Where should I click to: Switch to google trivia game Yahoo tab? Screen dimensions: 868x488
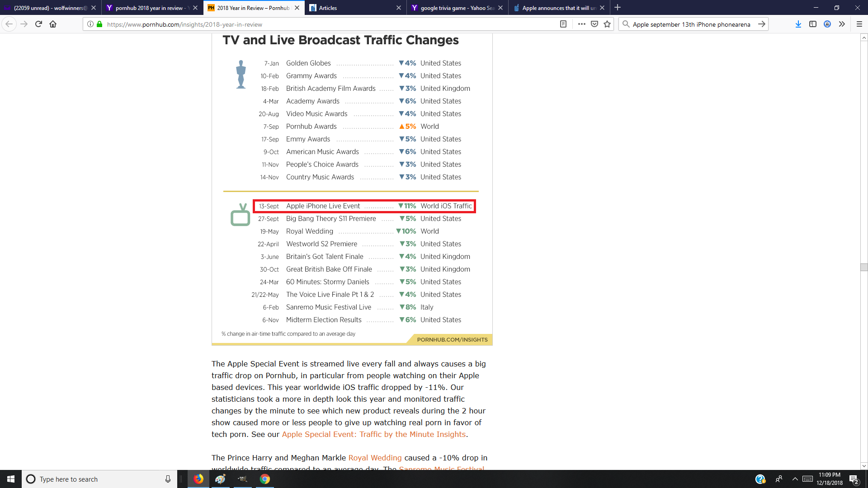(x=458, y=8)
